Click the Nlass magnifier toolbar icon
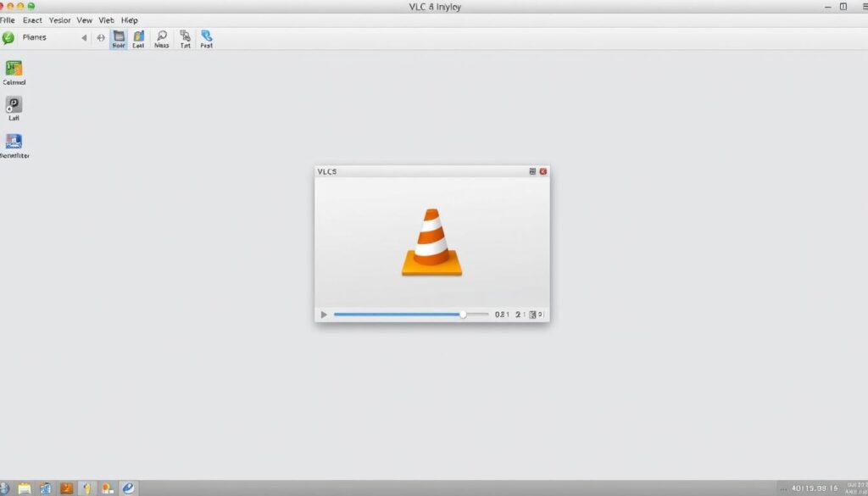The width and height of the screenshot is (868, 496). (162, 39)
